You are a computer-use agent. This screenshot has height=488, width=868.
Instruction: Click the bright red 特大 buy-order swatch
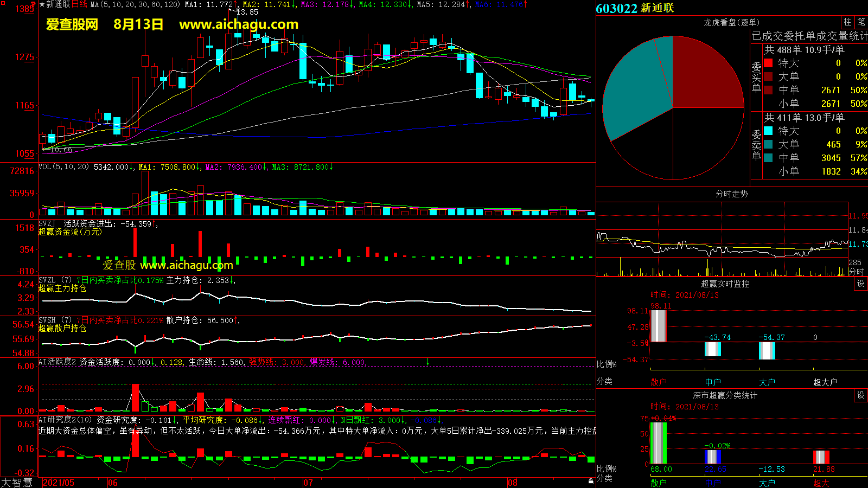coord(768,63)
